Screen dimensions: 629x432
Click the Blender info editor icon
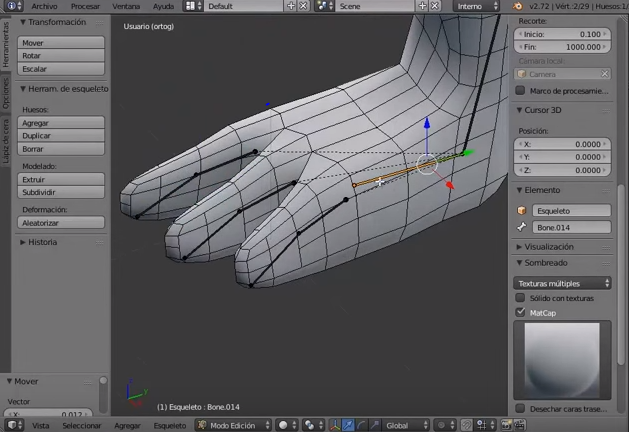click(x=13, y=6)
